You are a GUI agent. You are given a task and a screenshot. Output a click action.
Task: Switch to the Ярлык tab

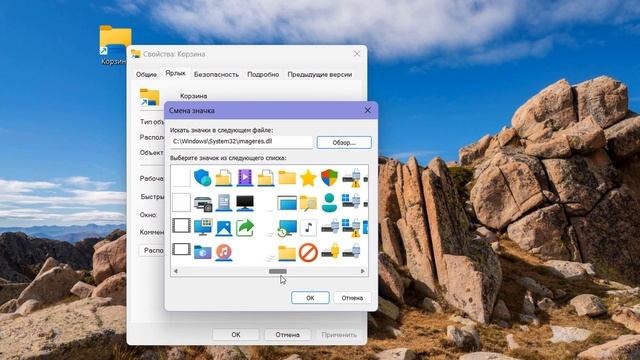[175, 73]
